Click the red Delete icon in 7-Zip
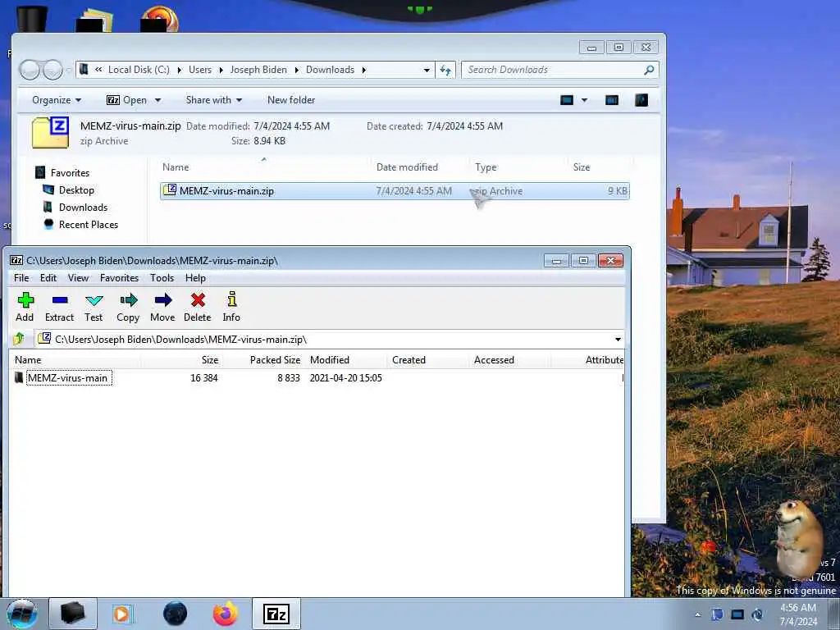 pos(198,307)
